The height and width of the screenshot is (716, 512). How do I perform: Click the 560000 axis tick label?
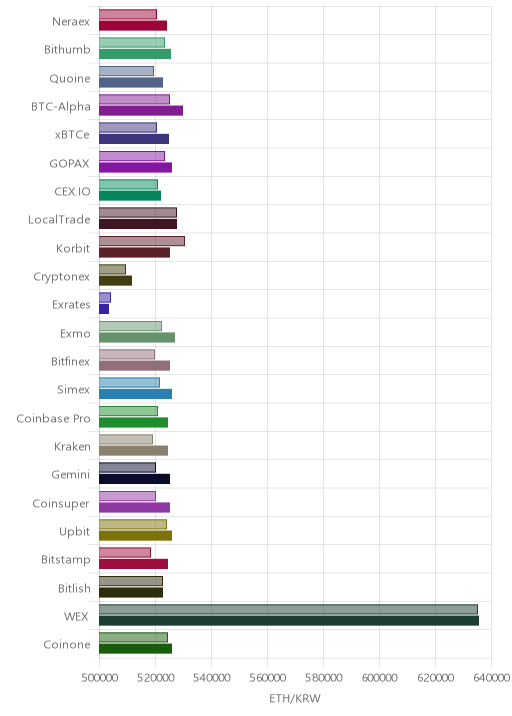pos(268,678)
